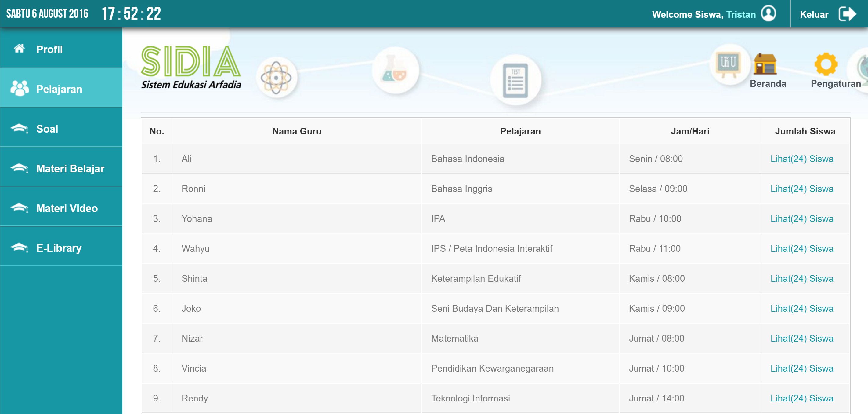Click teacher name Ronni

pos(193,189)
